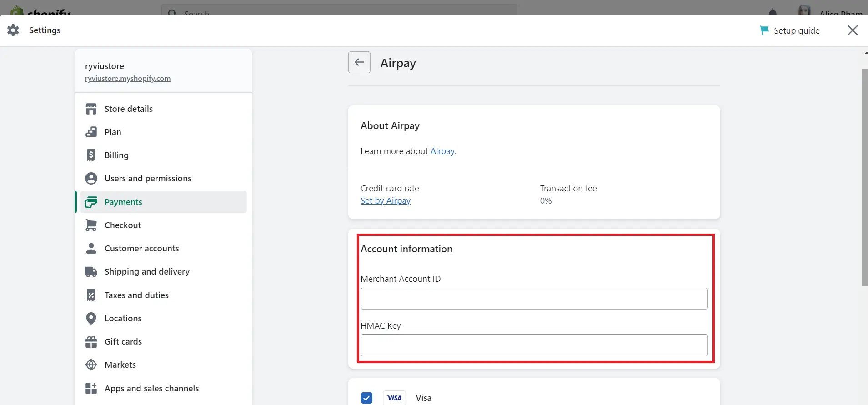Open the Checkout settings

pyautogui.click(x=163, y=225)
